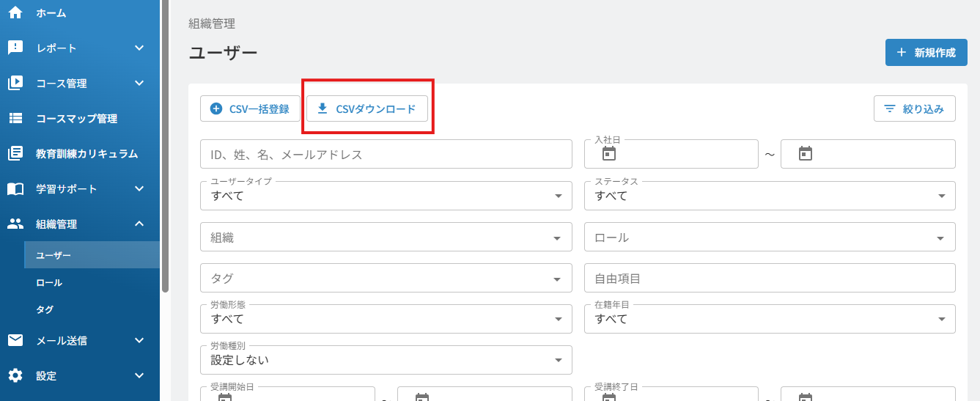Open the 労働形態 dropdown
Image resolution: width=980 pixels, height=401 pixels.
coord(386,319)
